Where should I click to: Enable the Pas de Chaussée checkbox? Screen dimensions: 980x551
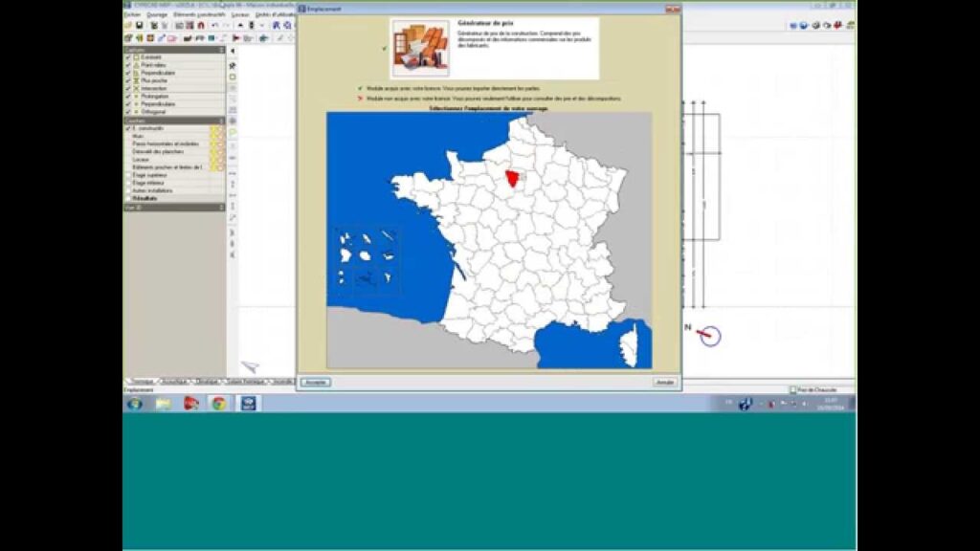792,390
